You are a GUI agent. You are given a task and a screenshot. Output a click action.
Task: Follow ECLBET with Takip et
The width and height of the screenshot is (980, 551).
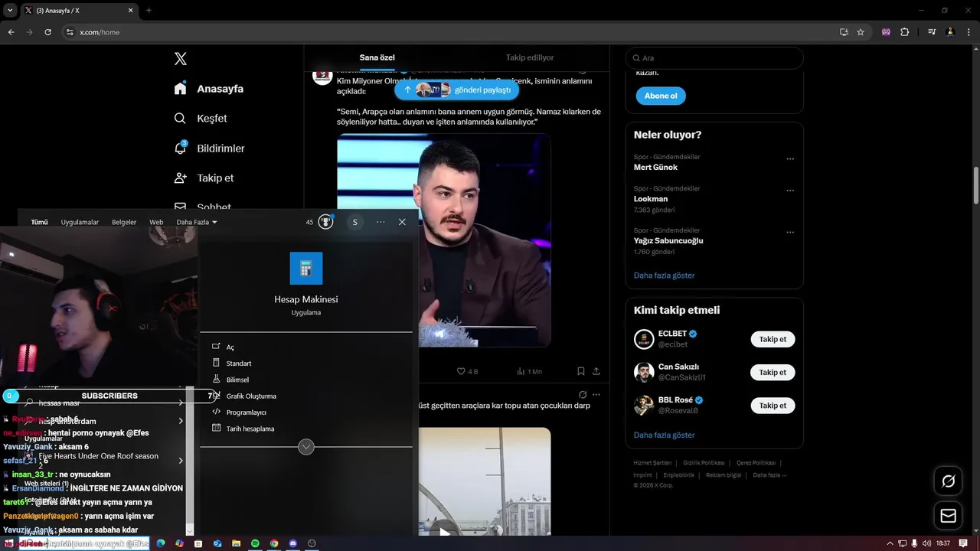[773, 339]
